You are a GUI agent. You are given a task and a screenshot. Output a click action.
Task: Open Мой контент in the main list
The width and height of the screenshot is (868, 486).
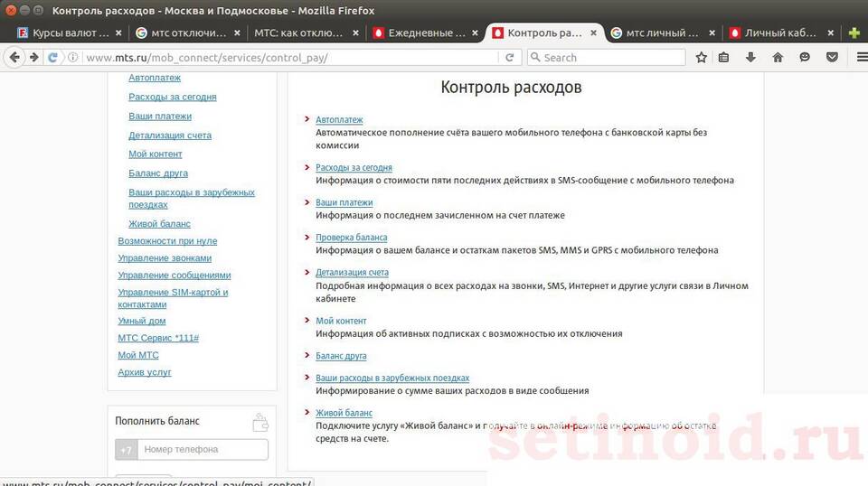341,321
